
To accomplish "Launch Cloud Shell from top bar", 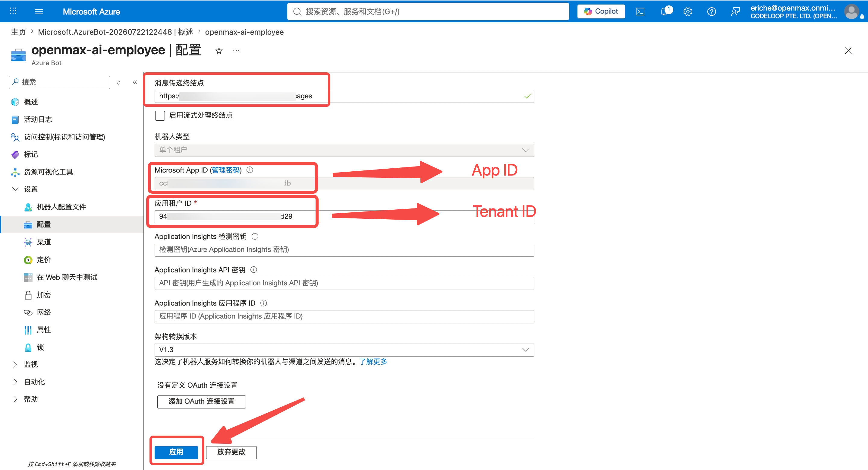I will coord(640,11).
